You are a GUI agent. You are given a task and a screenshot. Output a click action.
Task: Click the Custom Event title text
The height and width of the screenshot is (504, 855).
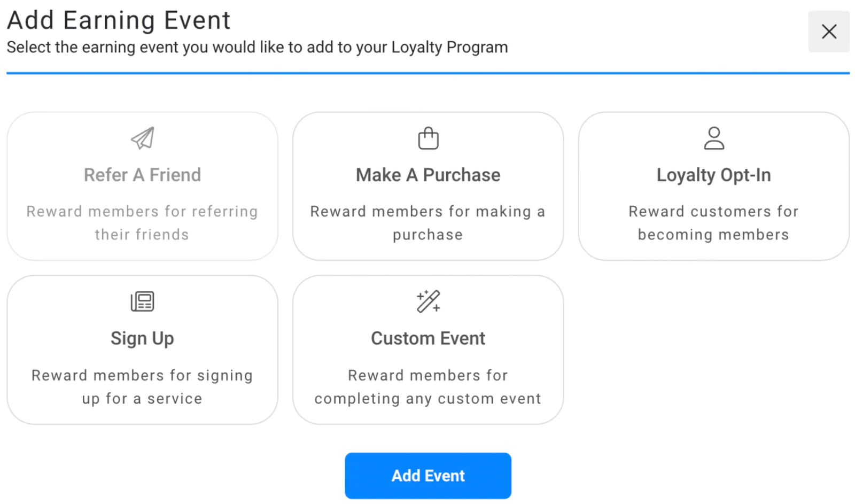click(x=428, y=338)
